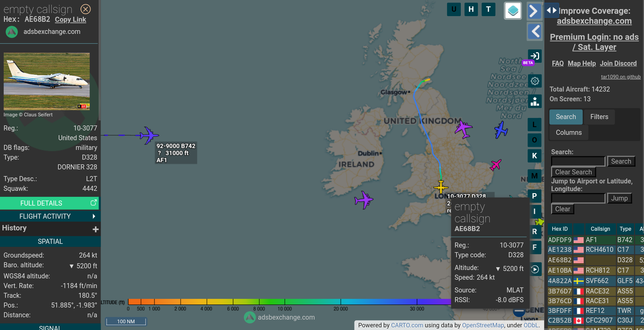Click the 92-9000 B742 aircraft label
644x330 pixels.
pyautogui.click(x=176, y=153)
